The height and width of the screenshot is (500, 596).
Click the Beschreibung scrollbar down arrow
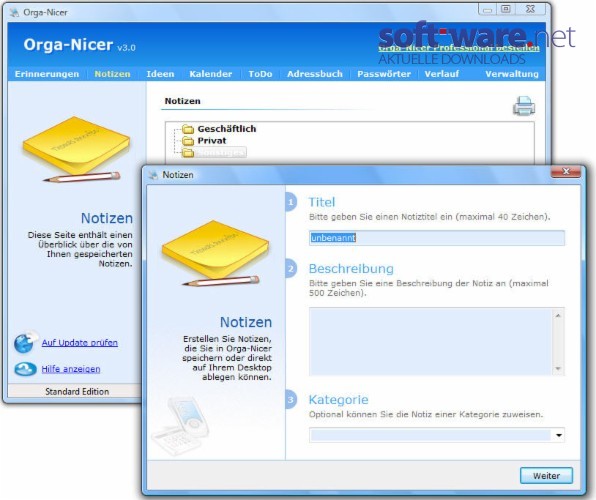558,368
